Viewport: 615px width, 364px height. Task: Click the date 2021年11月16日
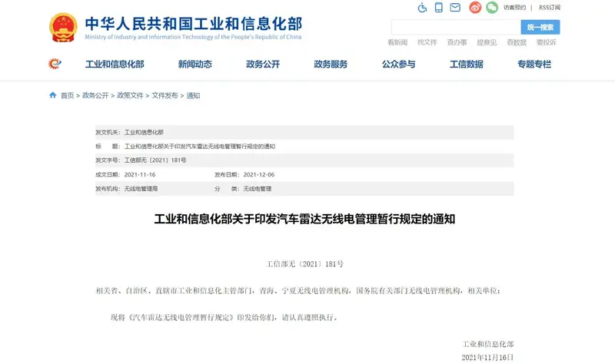[487, 357]
